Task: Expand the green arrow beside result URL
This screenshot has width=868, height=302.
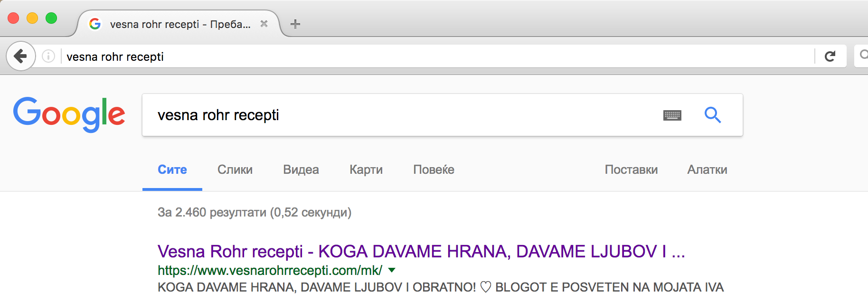Action: click(x=392, y=270)
